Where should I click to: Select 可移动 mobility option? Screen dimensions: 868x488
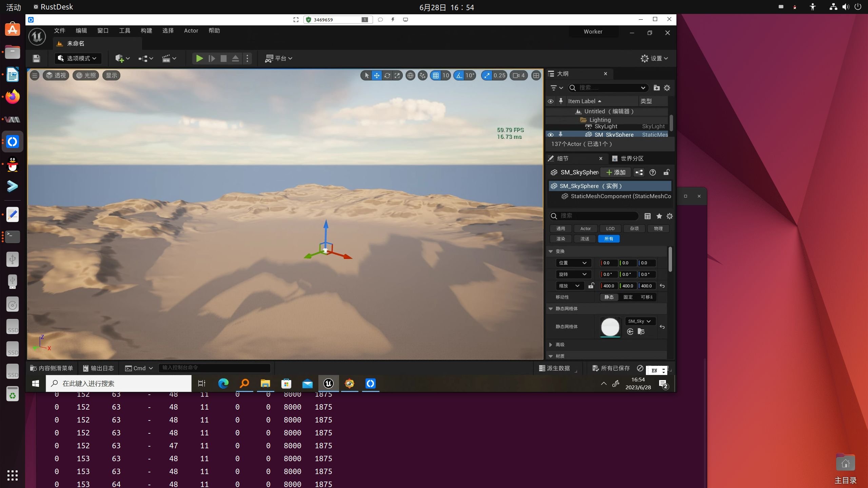[646, 297]
